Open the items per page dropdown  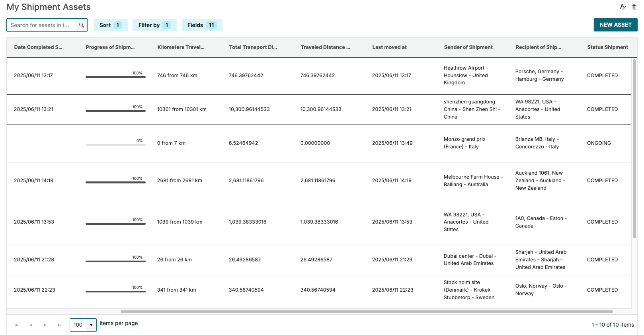coord(83,325)
